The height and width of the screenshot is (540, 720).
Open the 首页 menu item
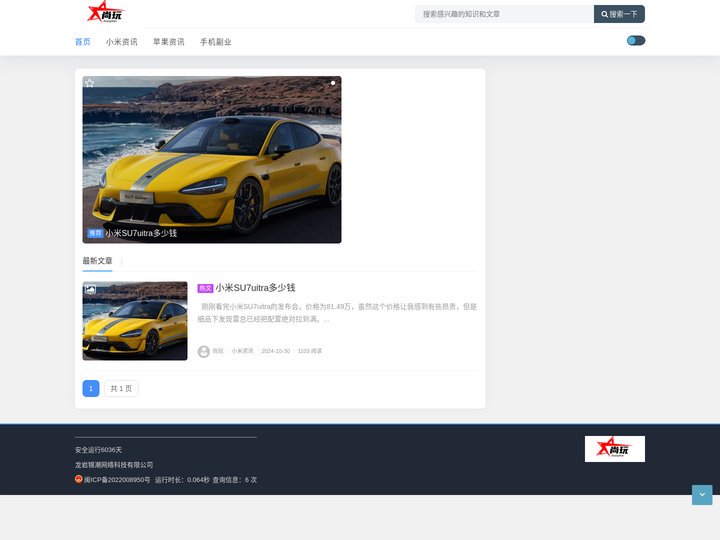(83, 42)
